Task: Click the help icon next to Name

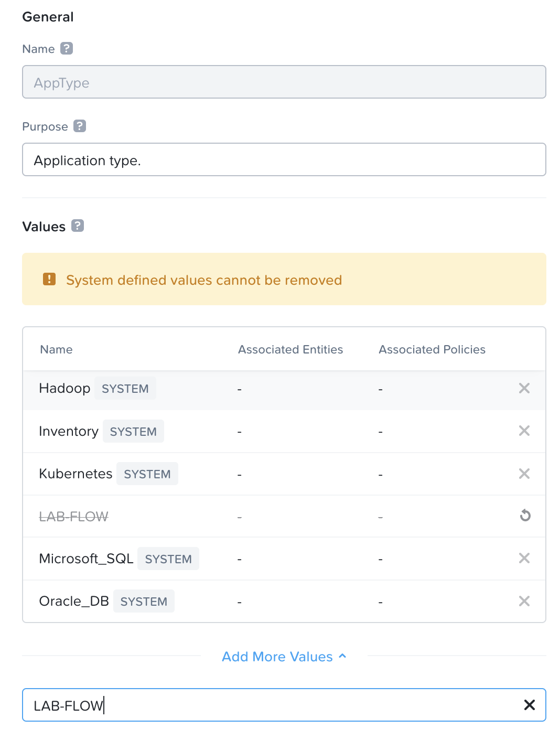Action: click(67, 48)
